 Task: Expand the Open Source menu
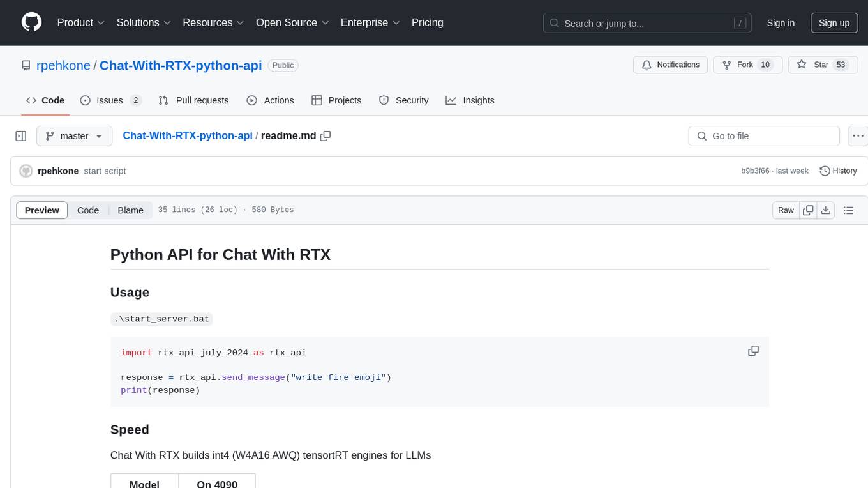coord(292,22)
